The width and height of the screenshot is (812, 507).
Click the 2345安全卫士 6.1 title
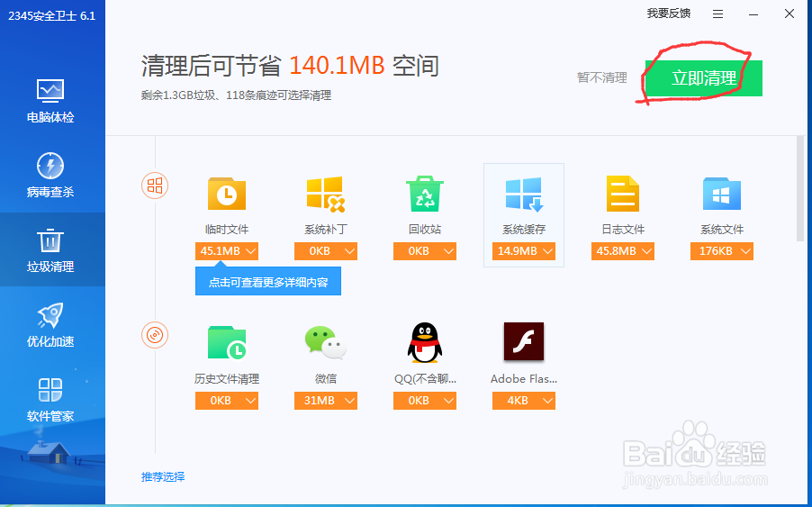pos(52,16)
